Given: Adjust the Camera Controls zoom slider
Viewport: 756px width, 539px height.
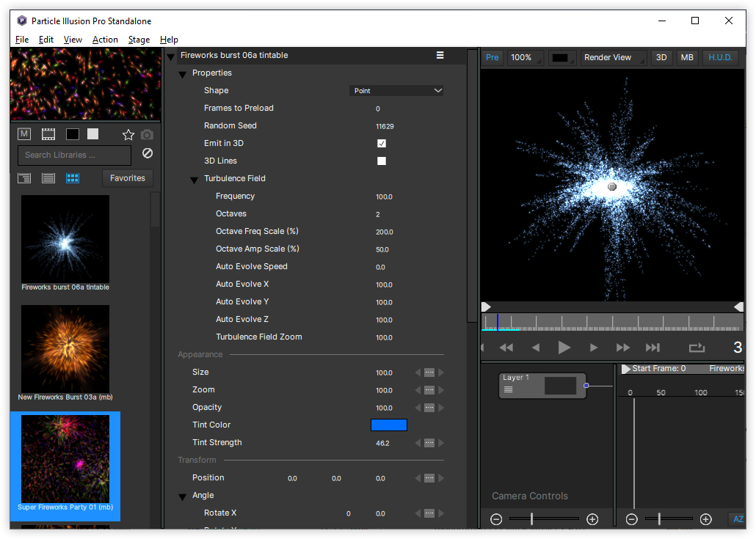Looking at the screenshot, I should (532, 518).
